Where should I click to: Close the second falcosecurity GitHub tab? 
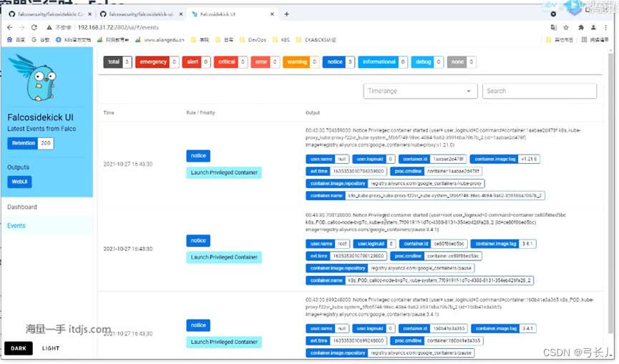181,14
